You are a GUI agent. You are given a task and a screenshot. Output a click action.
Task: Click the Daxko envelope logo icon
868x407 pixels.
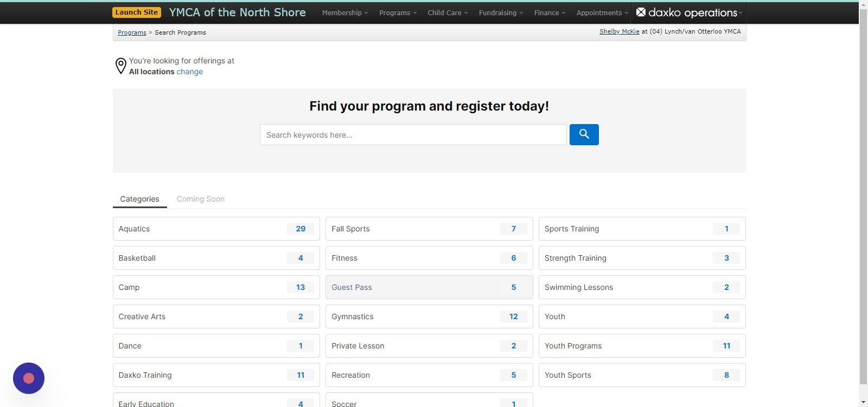[641, 12]
